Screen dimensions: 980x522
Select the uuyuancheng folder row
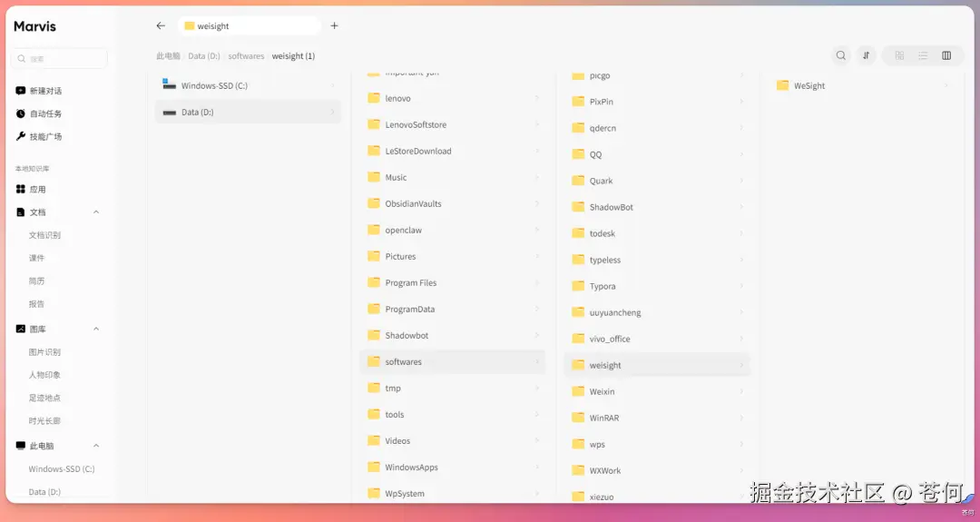click(657, 312)
